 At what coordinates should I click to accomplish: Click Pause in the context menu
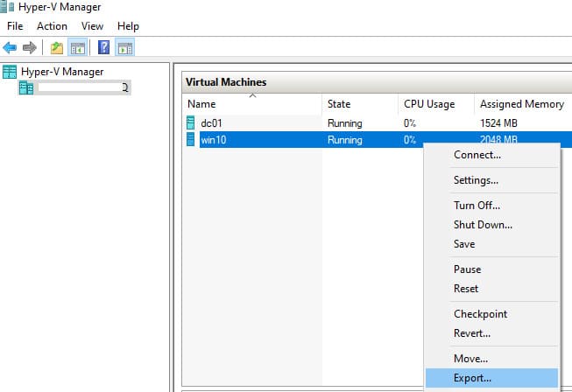click(491, 269)
